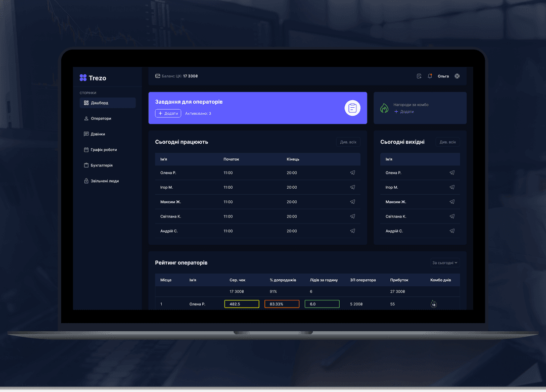
Task: Click the Прибуток column header in rating table
Action: pos(399,280)
